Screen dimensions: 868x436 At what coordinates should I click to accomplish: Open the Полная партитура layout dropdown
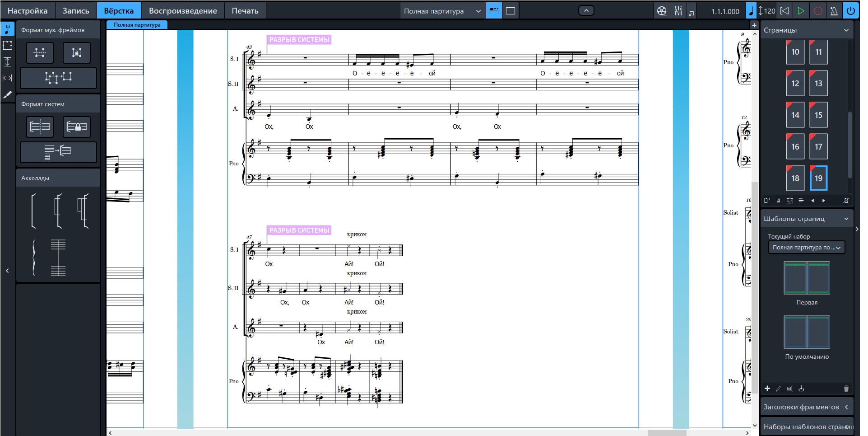(x=442, y=11)
